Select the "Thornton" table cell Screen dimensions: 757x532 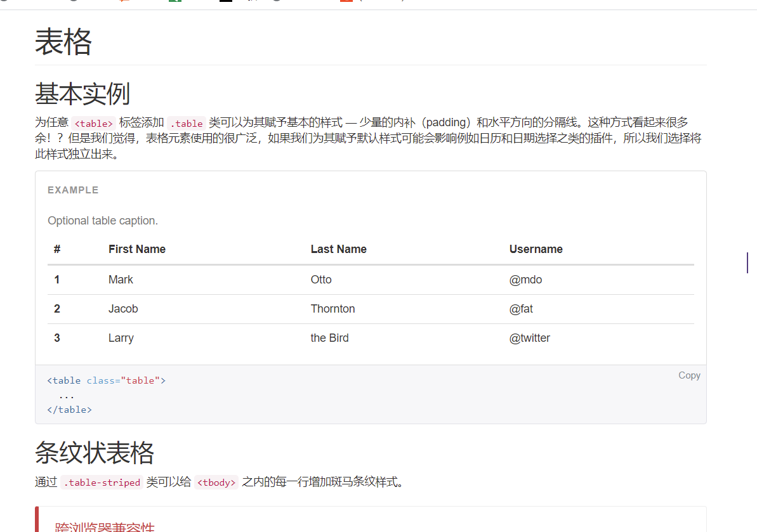point(332,309)
